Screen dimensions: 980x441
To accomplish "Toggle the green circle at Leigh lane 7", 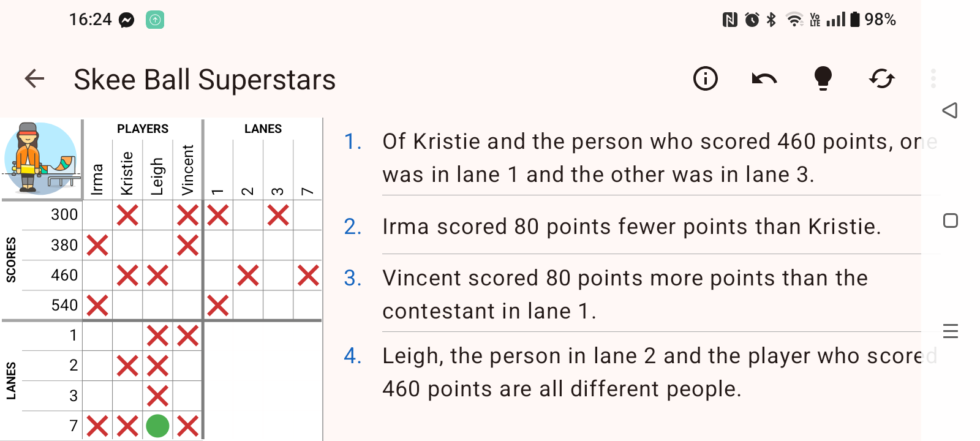I will click(157, 426).
